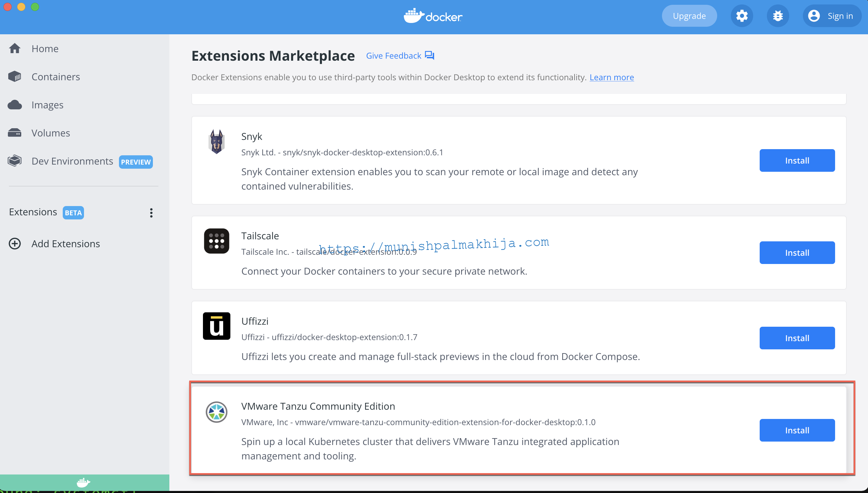Click the Volumes drive icon

pos(15,133)
